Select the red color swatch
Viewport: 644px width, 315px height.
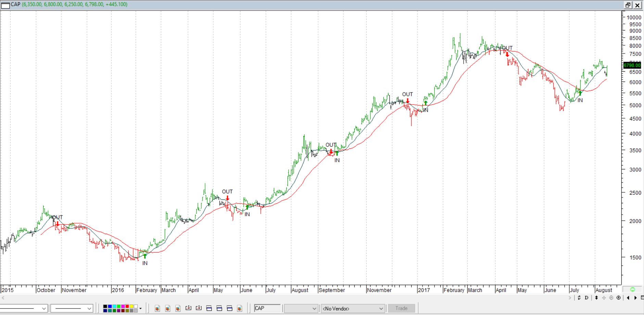tap(127, 306)
